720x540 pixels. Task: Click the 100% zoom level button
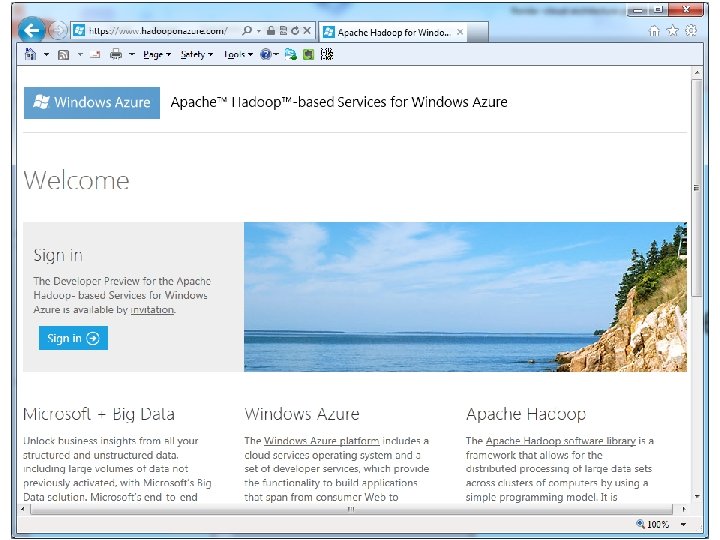[652, 524]
